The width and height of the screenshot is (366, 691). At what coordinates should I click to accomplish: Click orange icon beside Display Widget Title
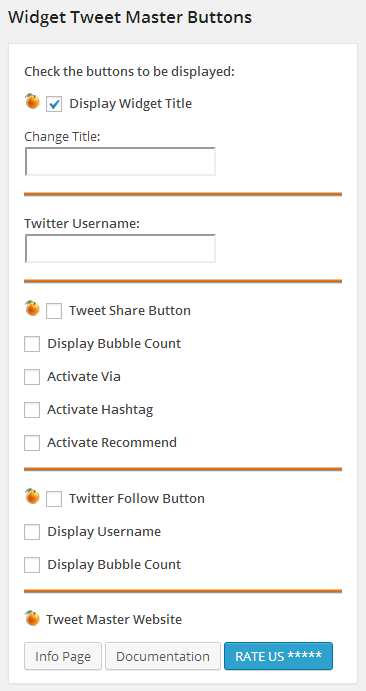(x=32, y=101)
